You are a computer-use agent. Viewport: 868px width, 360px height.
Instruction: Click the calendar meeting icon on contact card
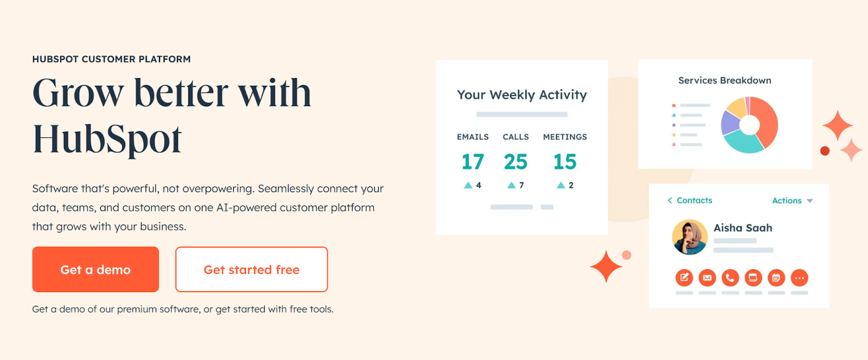(776, 278)
